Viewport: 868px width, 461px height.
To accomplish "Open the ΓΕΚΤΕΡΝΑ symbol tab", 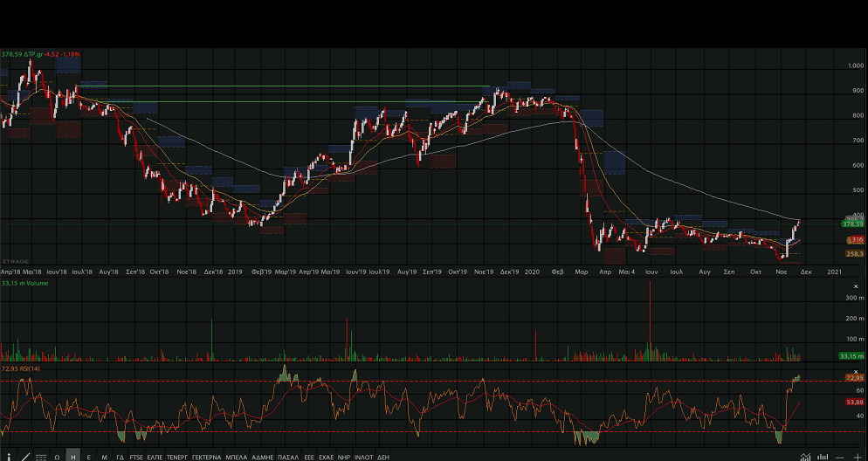I will tap(207, 457).
